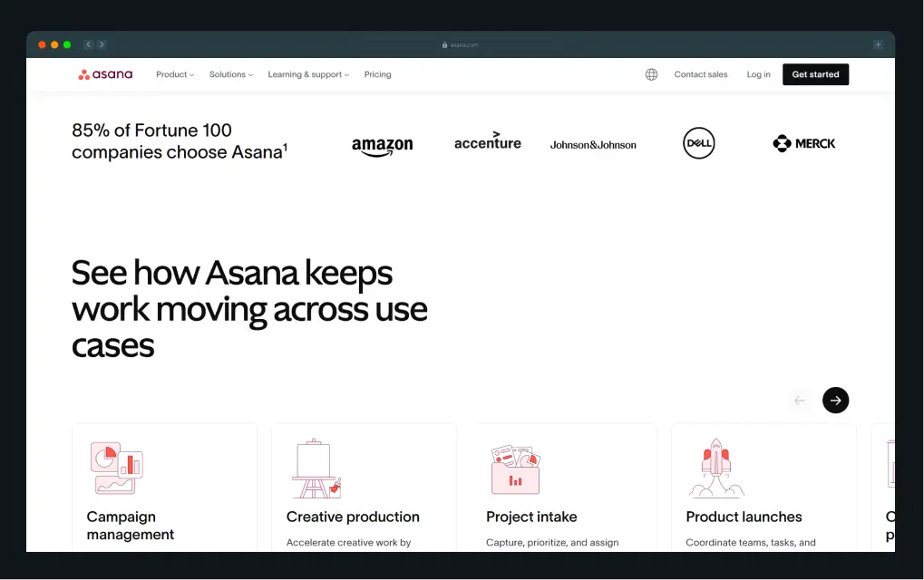Click the Get started button
Image resolution: width=924 pixels, height=580 pixels.
point(815,74)
